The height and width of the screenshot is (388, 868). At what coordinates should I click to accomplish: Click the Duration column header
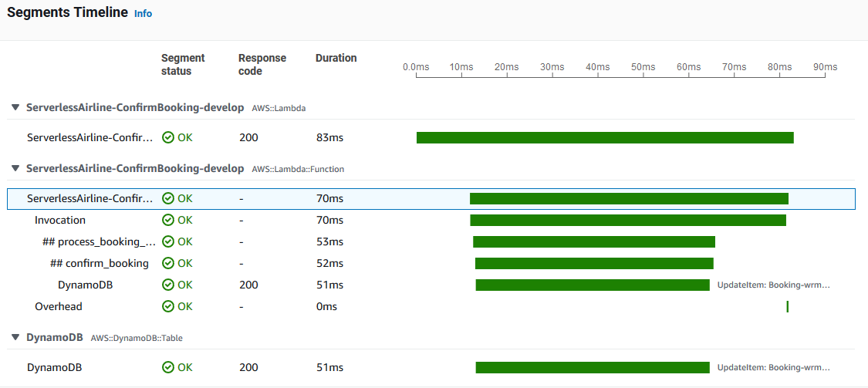336,58
